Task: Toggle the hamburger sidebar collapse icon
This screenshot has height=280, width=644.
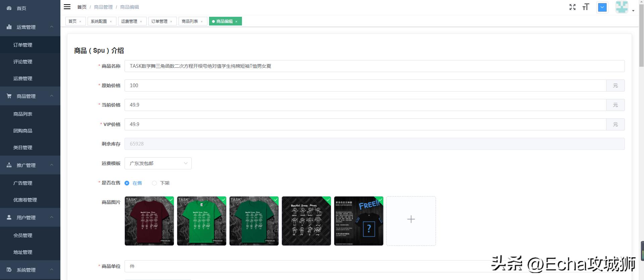Action: point(67,7)
